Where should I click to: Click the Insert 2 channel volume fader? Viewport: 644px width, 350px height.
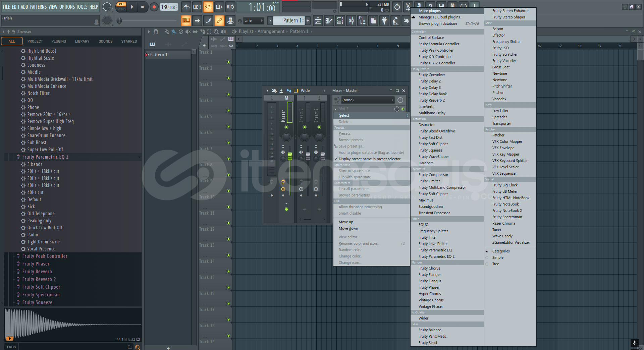click(323, 156)
